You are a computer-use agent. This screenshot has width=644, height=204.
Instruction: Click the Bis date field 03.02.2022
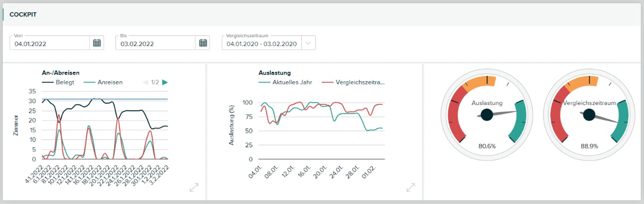(x=155, y=44)
